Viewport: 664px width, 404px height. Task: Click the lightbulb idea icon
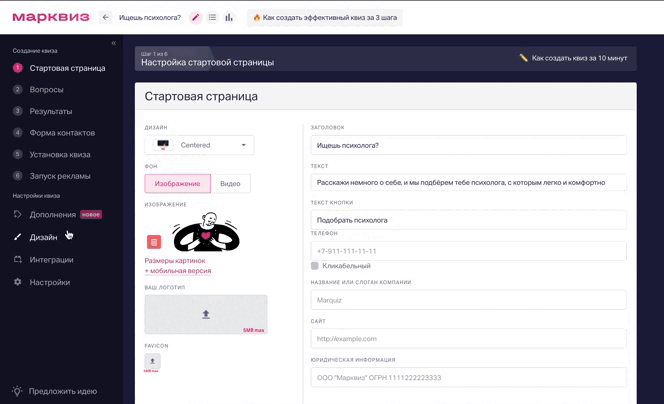point(17,391)
